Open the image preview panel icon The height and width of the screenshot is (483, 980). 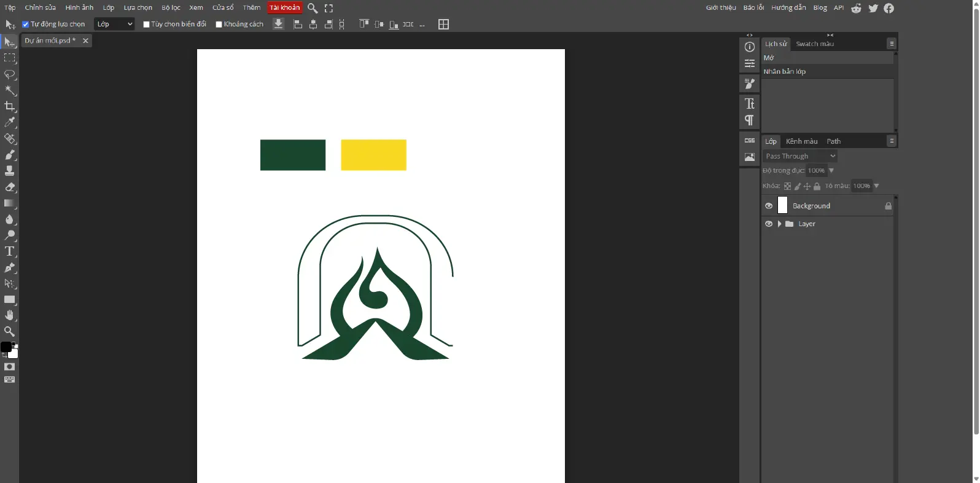pos(749,157)
